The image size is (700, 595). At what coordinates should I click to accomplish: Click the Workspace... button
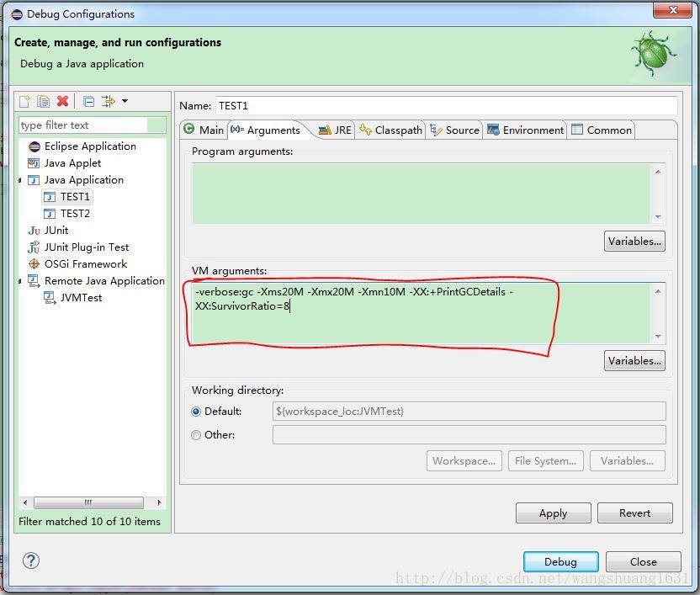pyautogui.click(x=464, y=461)
